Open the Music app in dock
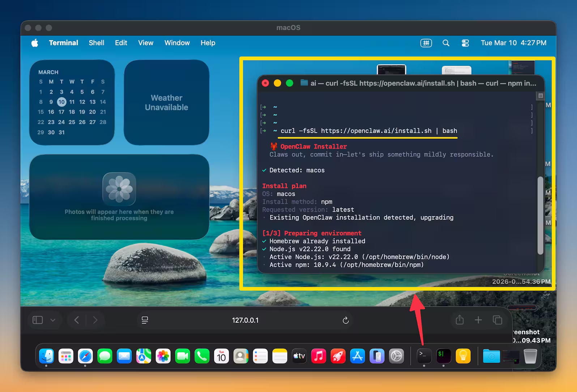Viewport: 577px width, 392px height. 319,356
